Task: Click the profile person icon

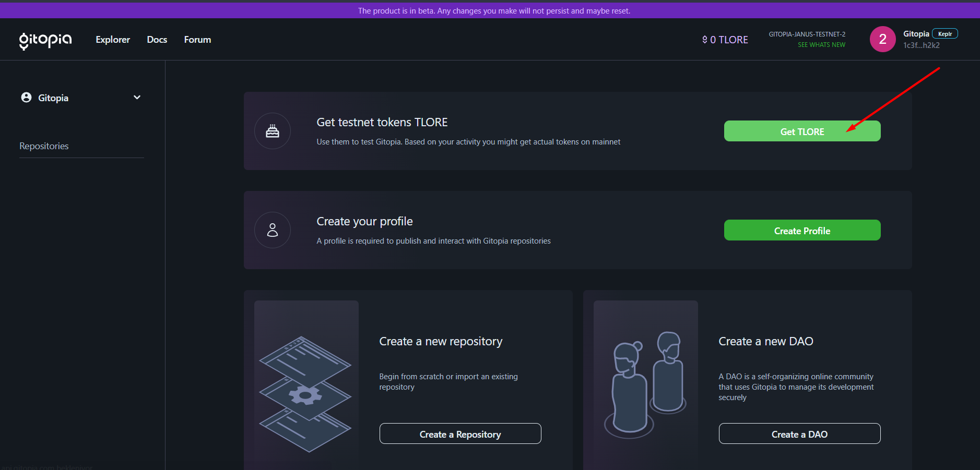Action: pyautogui.click(x=273, y=230)
